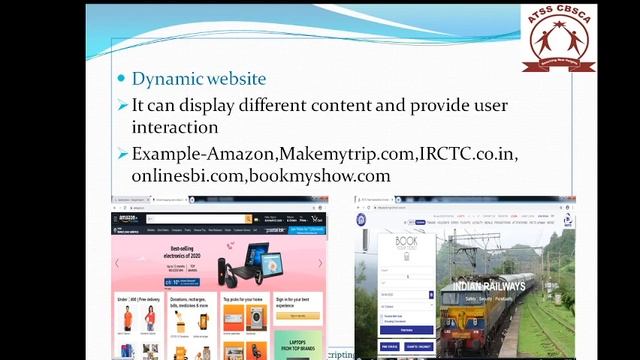Tick the first checkbox in IRCTC booking form
The image size is (640, 360).
pyautogui.click(x=382, y=316)
